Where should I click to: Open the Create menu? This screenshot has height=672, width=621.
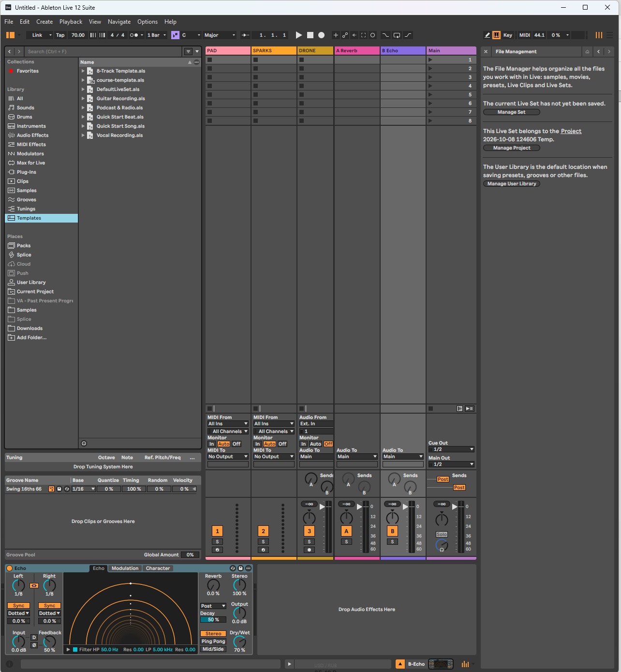pyautogui.click(x=44, y=22)
